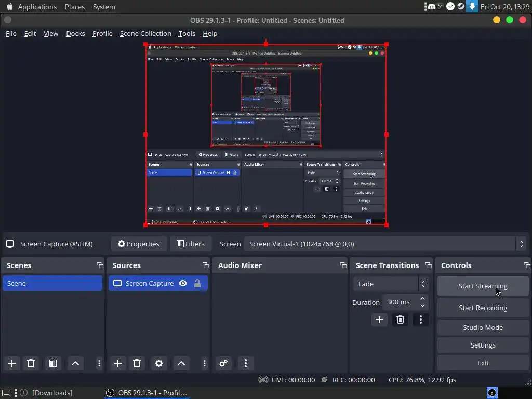
Task: Click the preview canvas screen capture
Action: tap(266, 135)
